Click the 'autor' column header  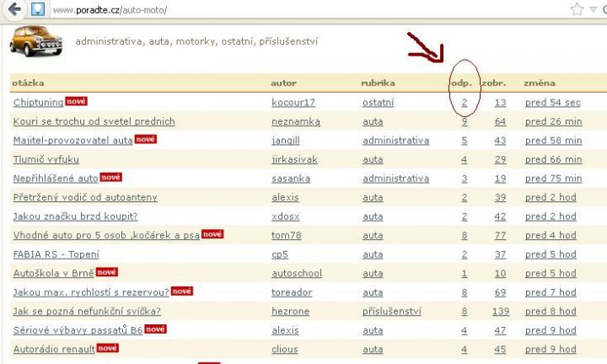point(284,83)
